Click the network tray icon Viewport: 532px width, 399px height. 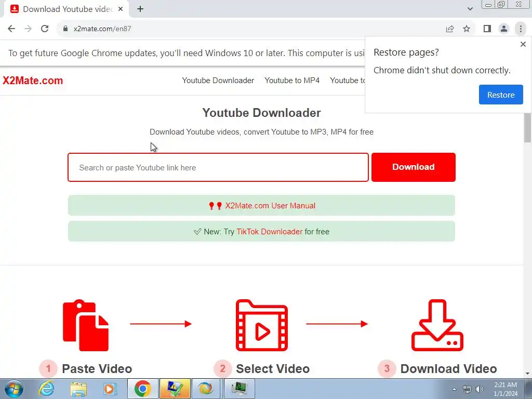[x=467, y=389]
